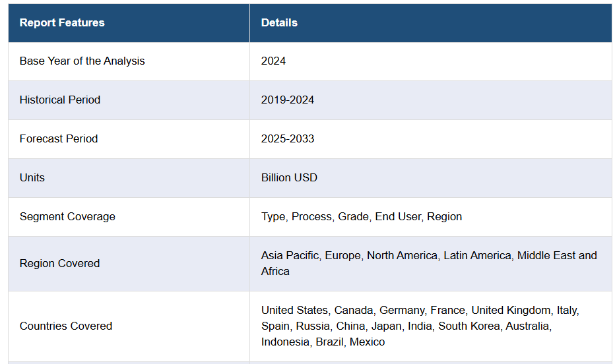
Task: Click 'Asia Pacific' in the regions list
Action: [290, 255]
